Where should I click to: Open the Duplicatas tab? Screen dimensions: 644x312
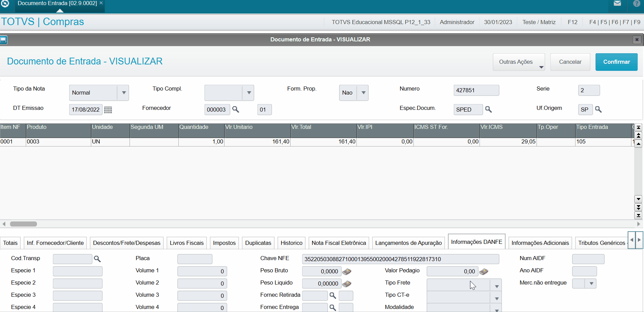pyautogui.click(x=258, y=243)
